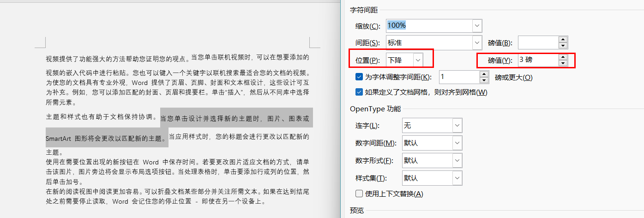Screen dimensions: 644x218
Task: Click the 磅或更大(O) label
Action: point(514,77)
